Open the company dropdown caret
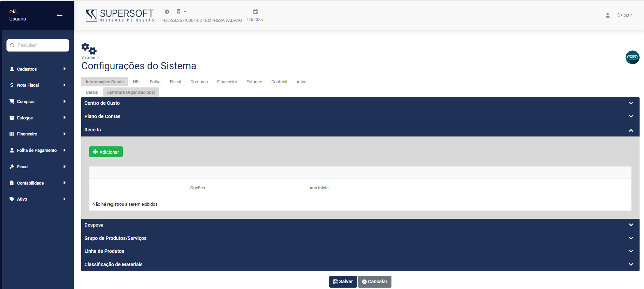Screen dimensions: 644x289 point(185,12)
